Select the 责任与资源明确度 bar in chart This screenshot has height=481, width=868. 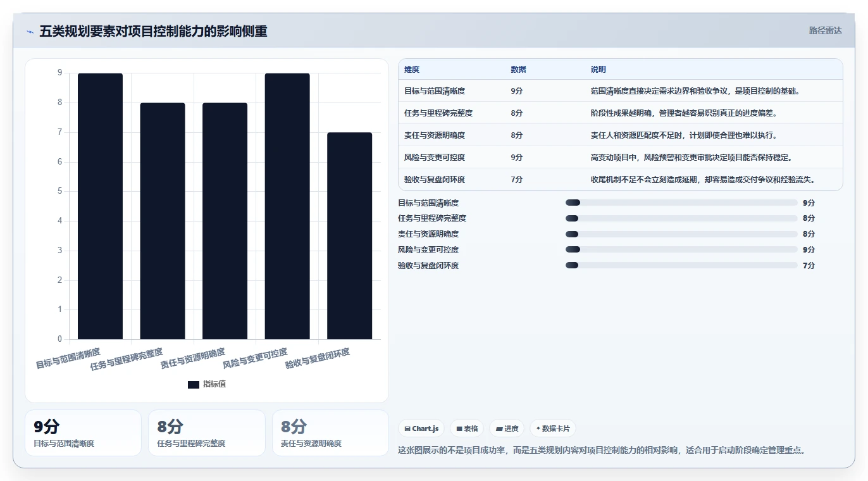[225, 221]
